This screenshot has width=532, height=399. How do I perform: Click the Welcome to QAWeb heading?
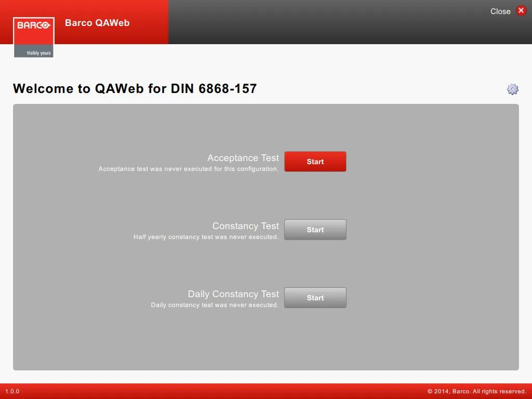135,89
